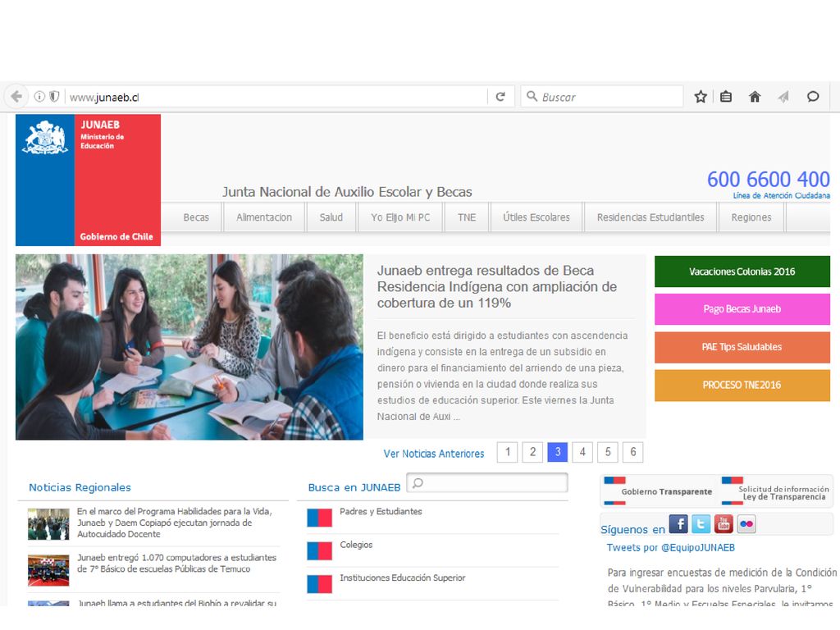
Task: Bookmark this page with the star icon
Action: (x=701, y=97)
